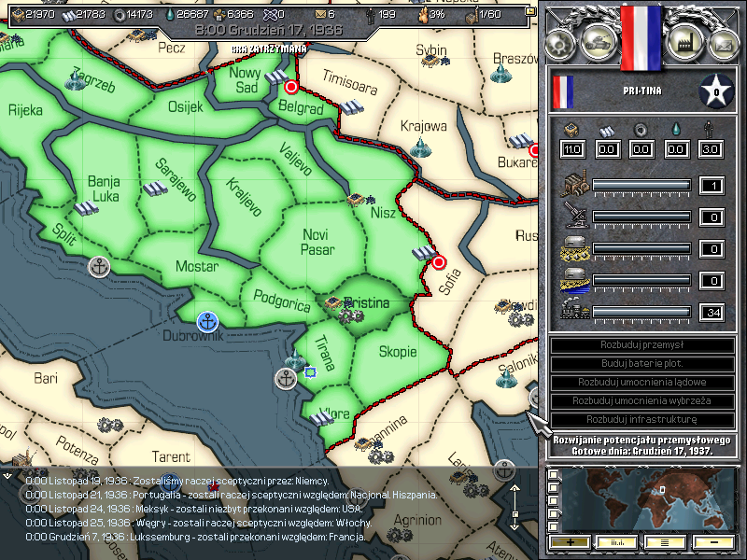This screenshot has width=747, height=560.
Task: Click the blue star marker near Tirana
Action: coord(310,371)
